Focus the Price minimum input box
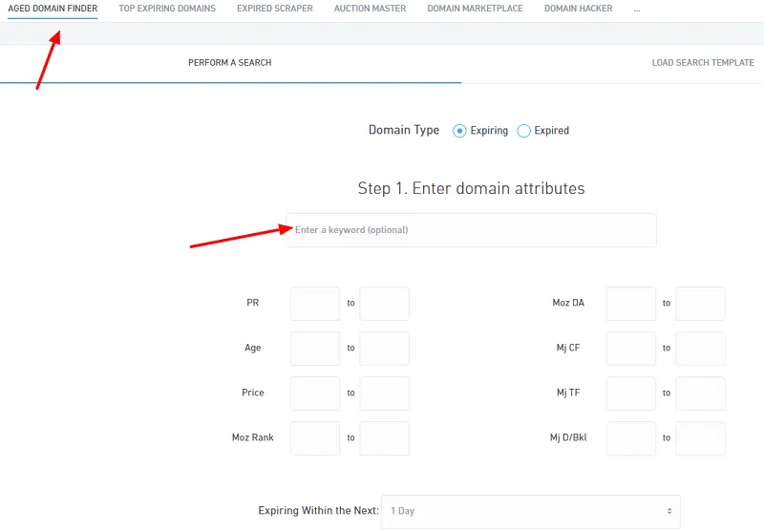764x532 pixels. (x=315, y=393)
